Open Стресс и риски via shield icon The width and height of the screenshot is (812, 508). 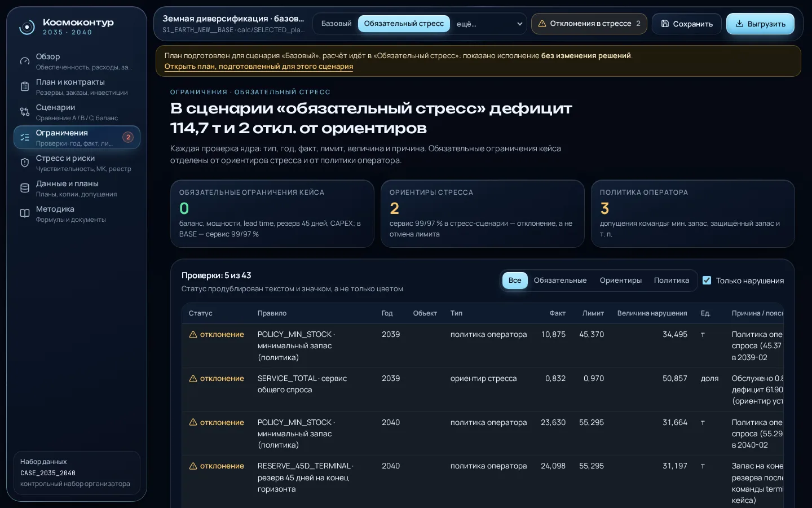[x=25, y=163]
